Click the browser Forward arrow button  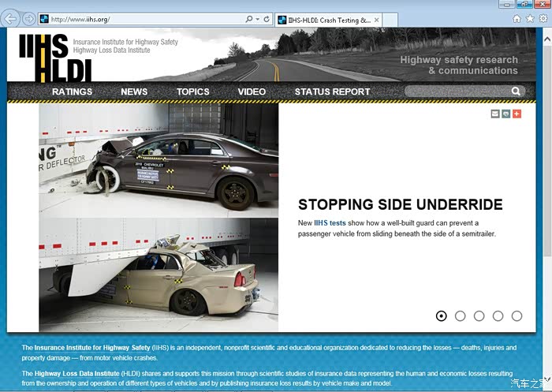tap(29, 19)
